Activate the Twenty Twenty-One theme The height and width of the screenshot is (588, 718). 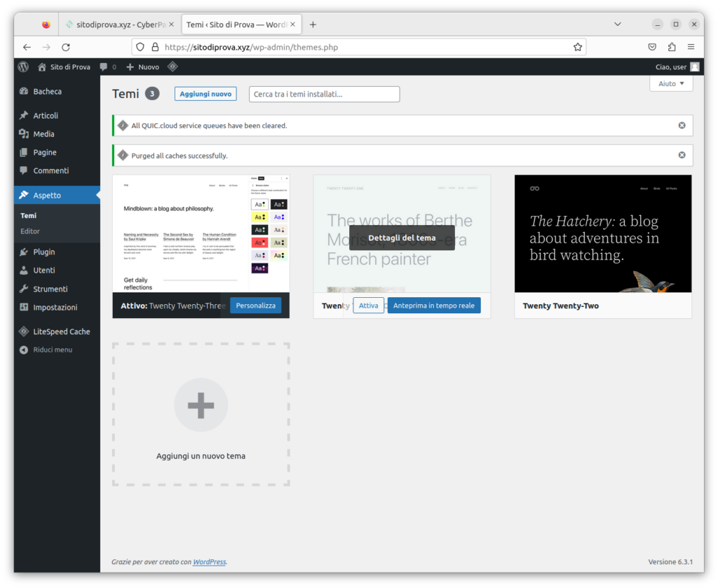pos(368,306)
